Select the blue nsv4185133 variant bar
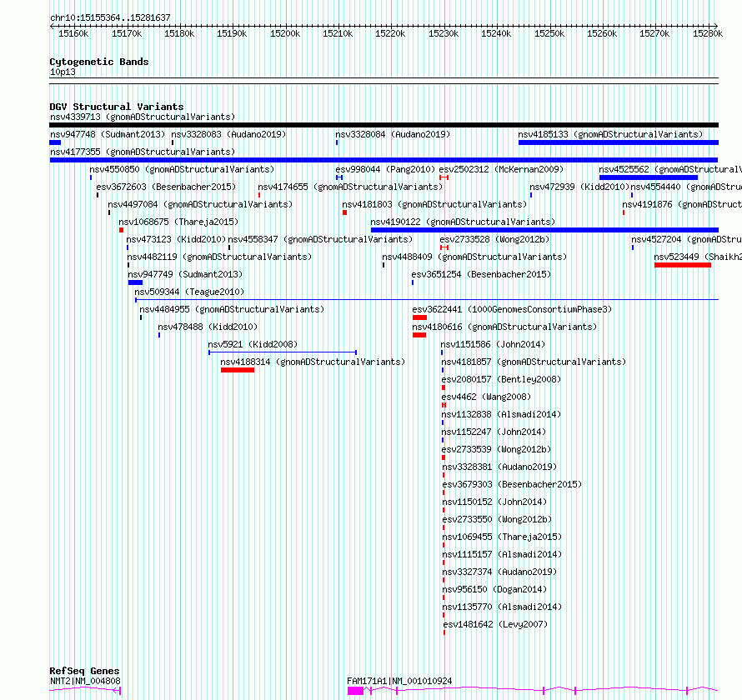Image resolution: width=742 pixels, height=700 pixels. coord(619,142)
